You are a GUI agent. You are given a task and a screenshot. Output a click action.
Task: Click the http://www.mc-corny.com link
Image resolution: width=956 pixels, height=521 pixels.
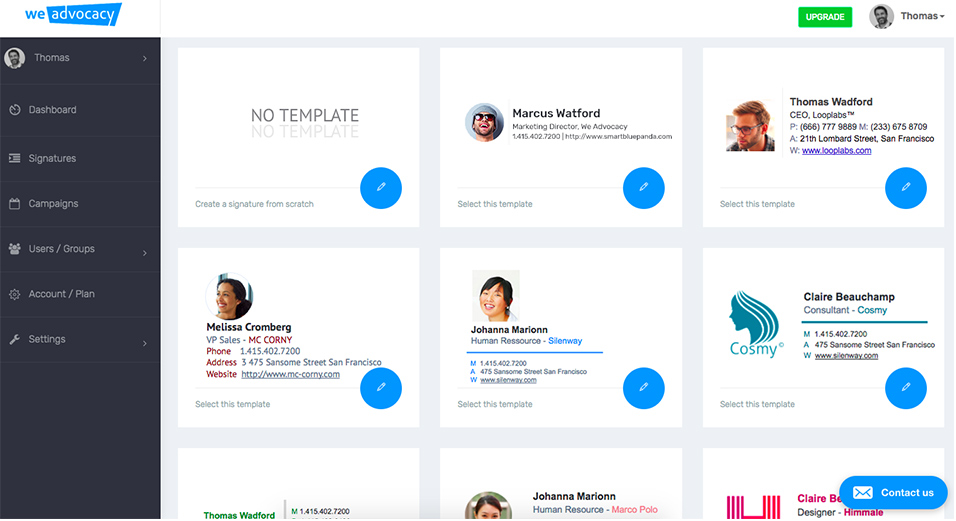pyautogui.click(x=290, y=374)
